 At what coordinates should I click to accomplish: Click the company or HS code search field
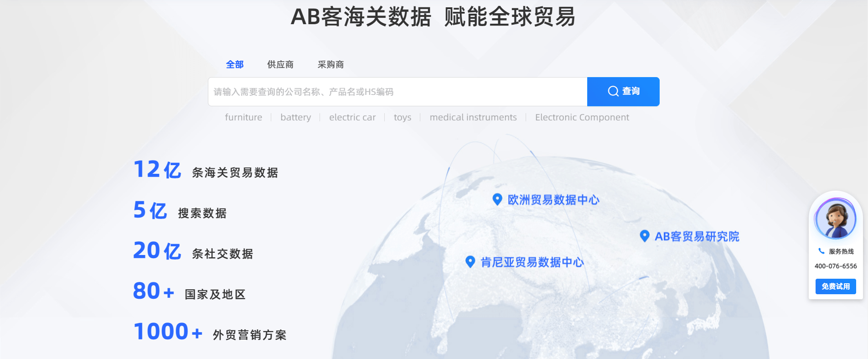[398, 92]
